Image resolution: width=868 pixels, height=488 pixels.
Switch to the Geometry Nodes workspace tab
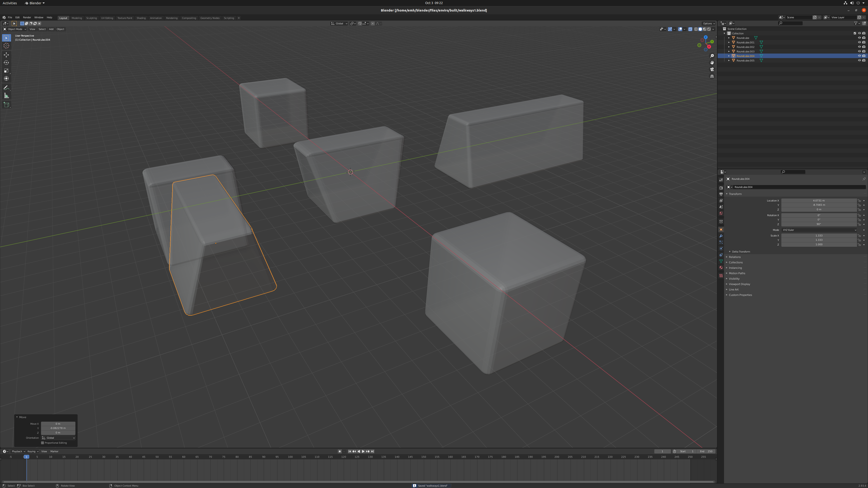coord(210,18)
